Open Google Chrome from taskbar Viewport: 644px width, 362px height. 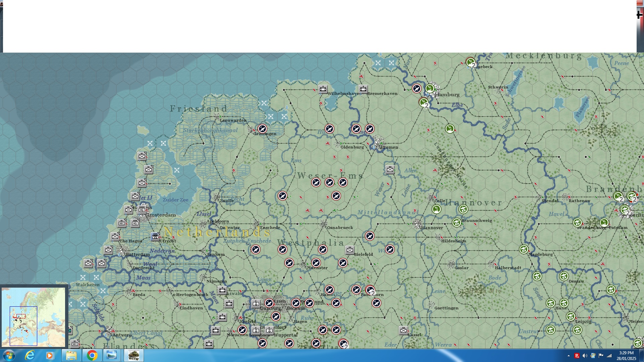92,355
